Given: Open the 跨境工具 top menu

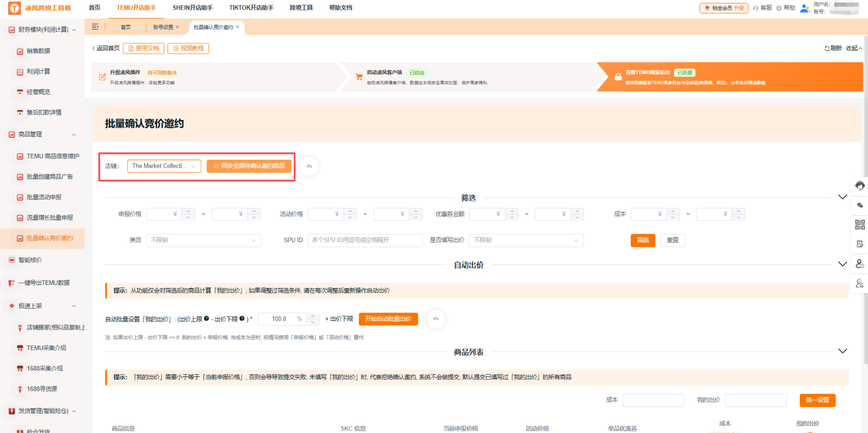Looking at the screenshot, I should tap(301, 8).
